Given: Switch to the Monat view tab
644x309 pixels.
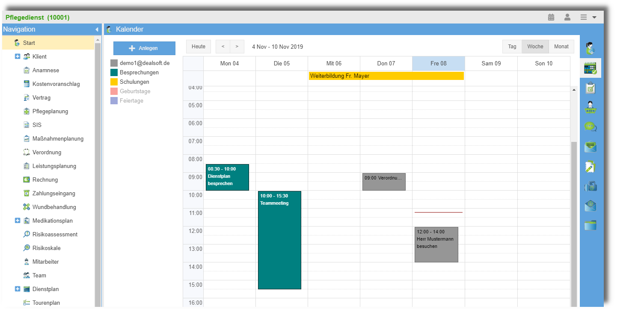Looking at the screenshot, I should pyautogui.click(x=561, y=46).
